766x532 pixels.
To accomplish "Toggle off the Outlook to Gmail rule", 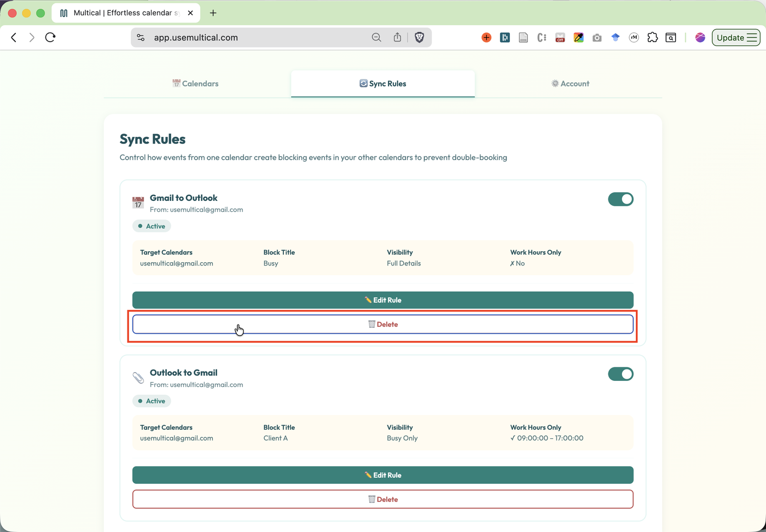I will [620, 374].
